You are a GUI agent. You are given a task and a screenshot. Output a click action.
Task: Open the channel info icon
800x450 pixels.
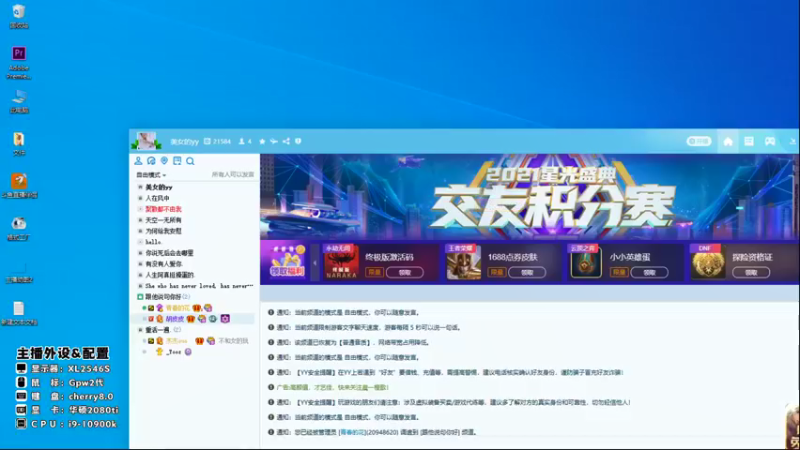298,141
